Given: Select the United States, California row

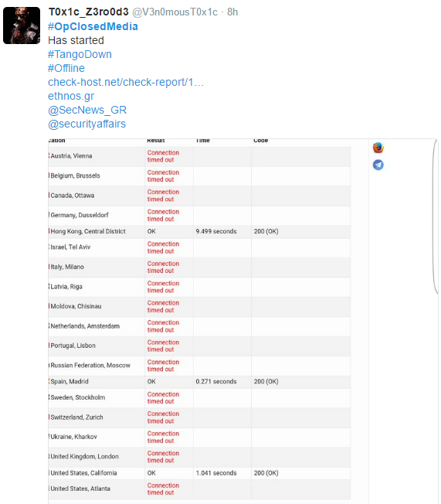Looking at the screenshot, I should (199, 473).
